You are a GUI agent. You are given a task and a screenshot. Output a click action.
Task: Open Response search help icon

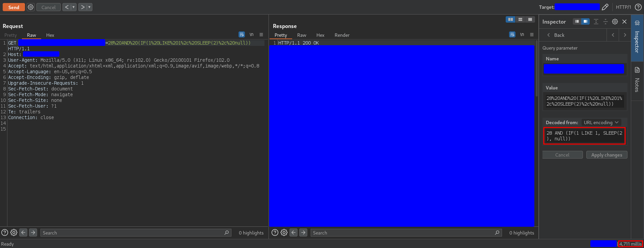[275, 232]
